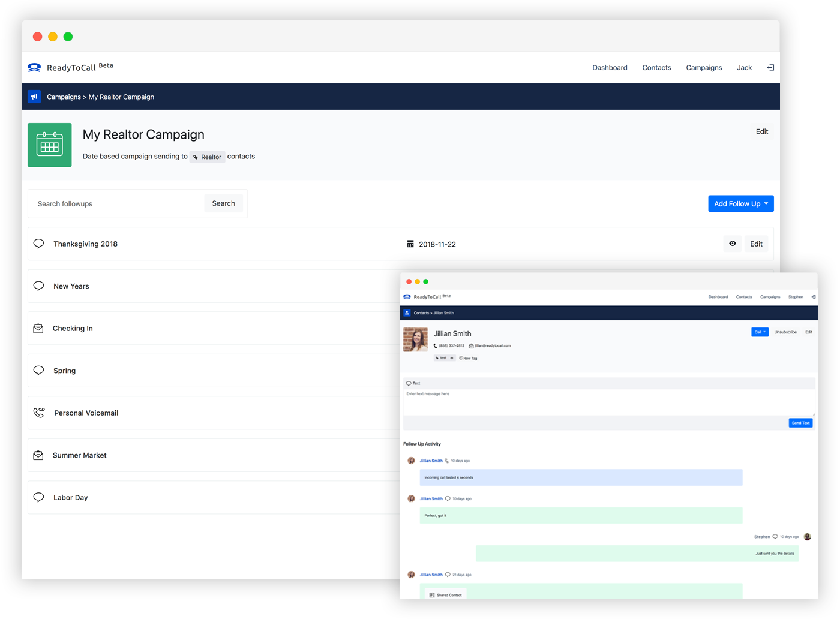Click the green calendar campaign icon
Viewport: 840px width, 619px height.
click(x=50, y=145)
